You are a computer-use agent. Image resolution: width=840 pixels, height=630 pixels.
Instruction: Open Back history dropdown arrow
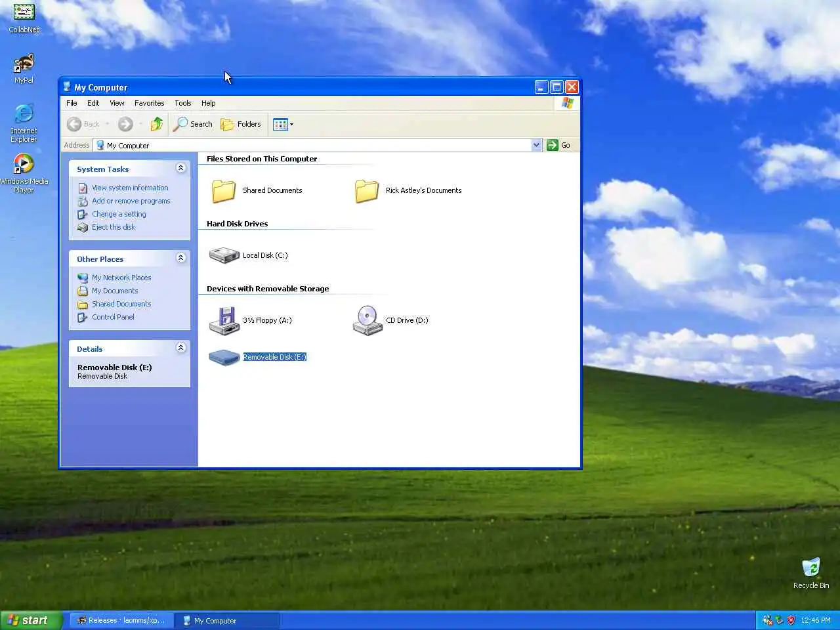107,124
